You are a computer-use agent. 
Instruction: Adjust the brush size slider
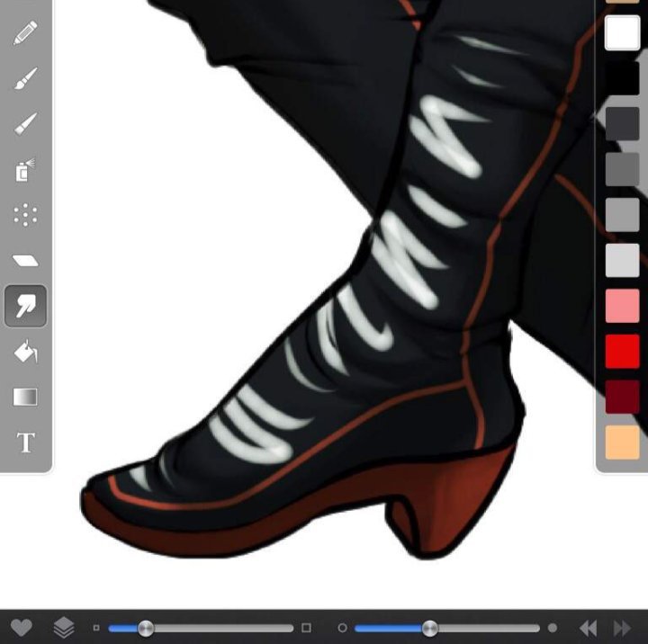tap(201, 629)
